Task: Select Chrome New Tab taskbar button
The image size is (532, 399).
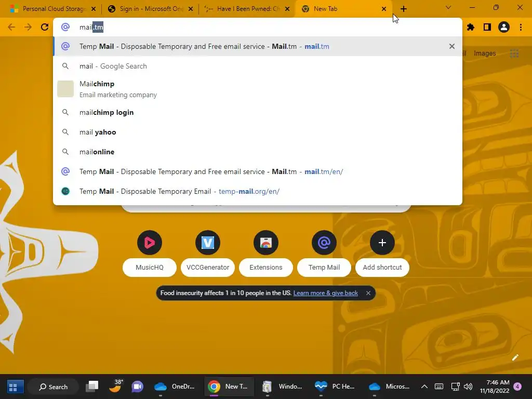Action: 229,387
